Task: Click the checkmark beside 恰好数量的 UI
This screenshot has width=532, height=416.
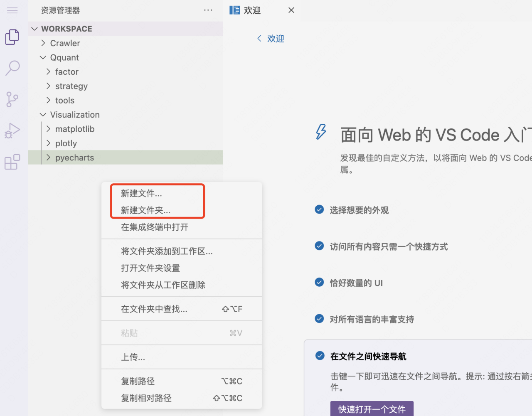Action: (x=319, y=282)
